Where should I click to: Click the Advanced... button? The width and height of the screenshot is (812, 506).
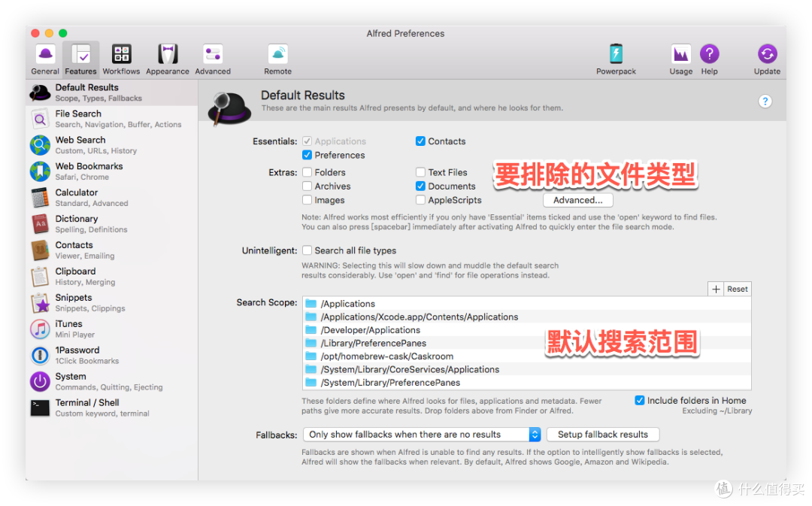578,201
